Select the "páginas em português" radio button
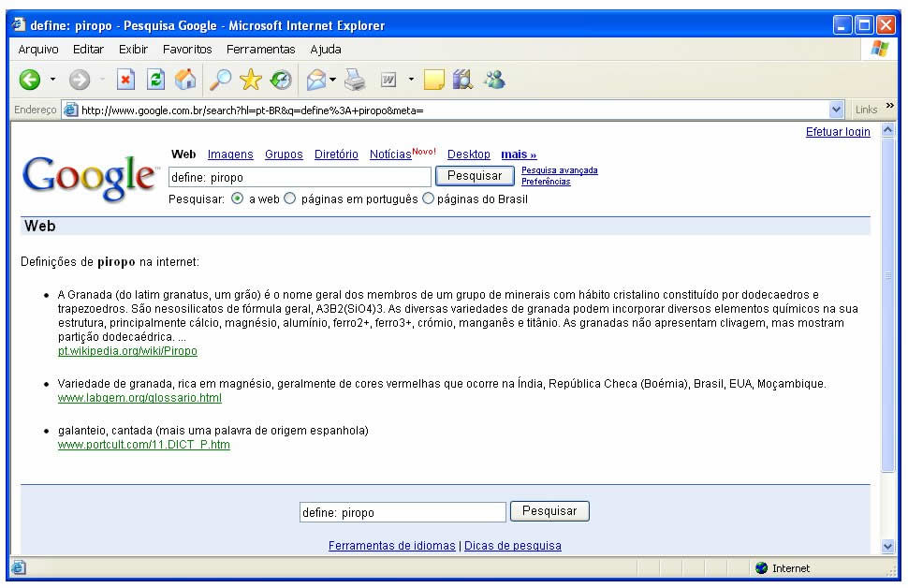Screen dimensions: 908x588 [x=290, y=198]
